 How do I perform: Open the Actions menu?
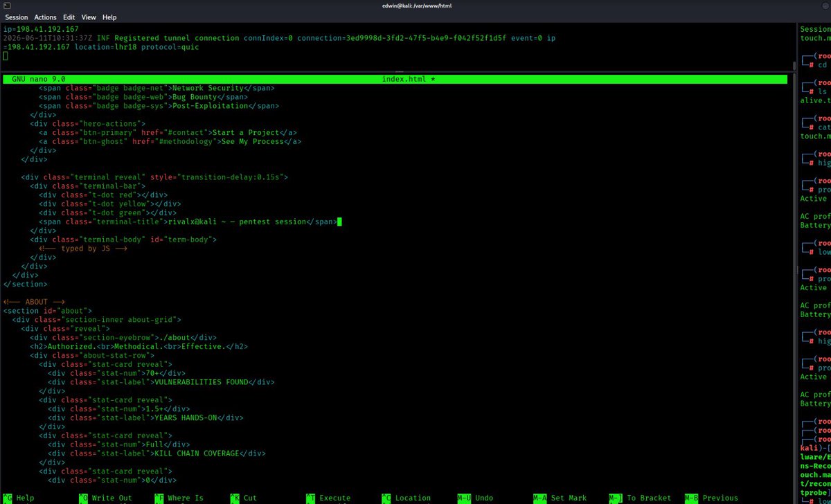[46, 17]
